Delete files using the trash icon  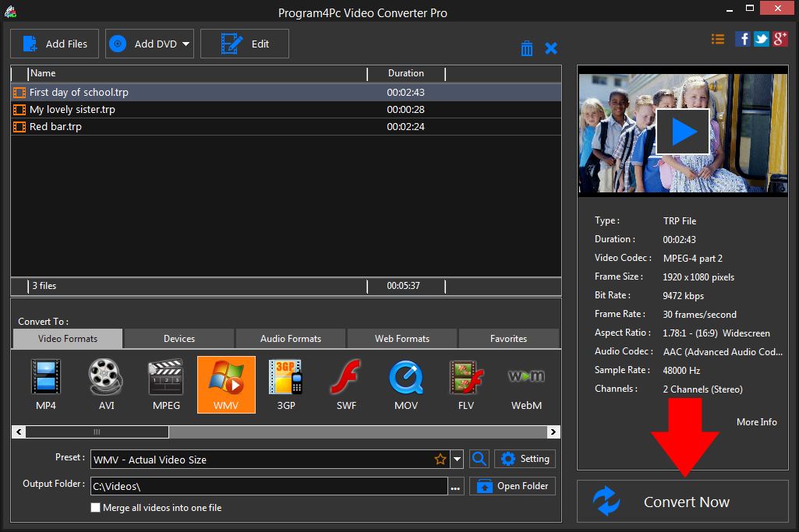527,48
